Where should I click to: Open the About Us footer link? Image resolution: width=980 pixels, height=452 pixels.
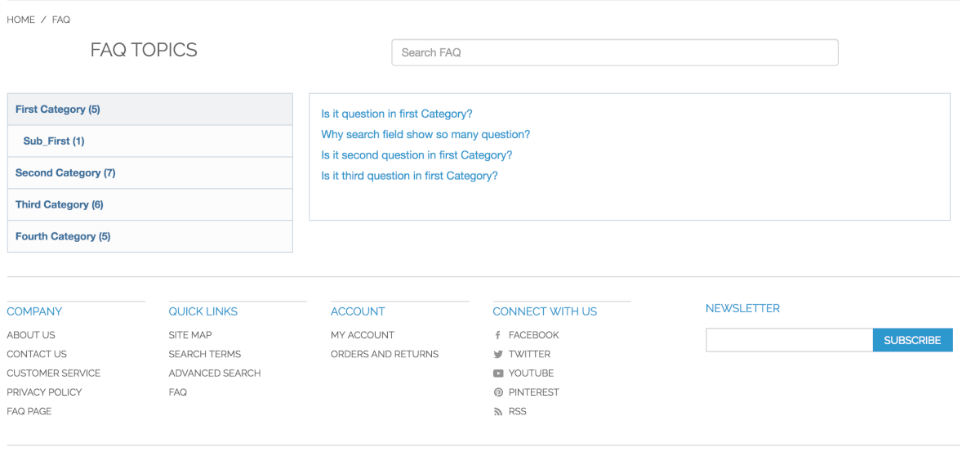(x=31, y=335)
